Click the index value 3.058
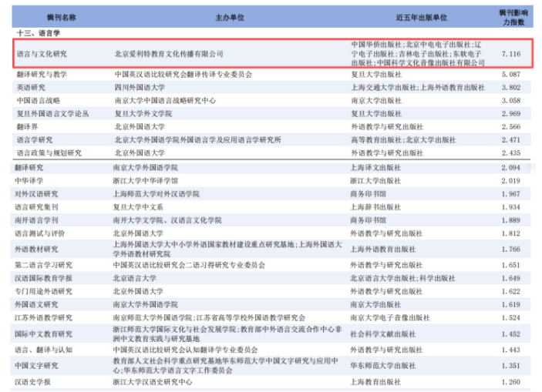Image resolution: width=542 pixels, height=392 pixels. (x=511, y=101)
